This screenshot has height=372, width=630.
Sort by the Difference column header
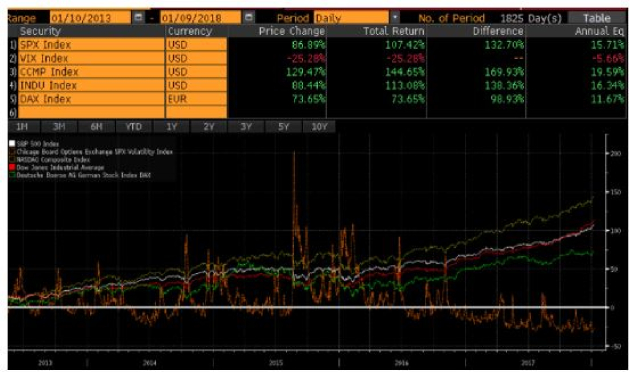(498, 31)
